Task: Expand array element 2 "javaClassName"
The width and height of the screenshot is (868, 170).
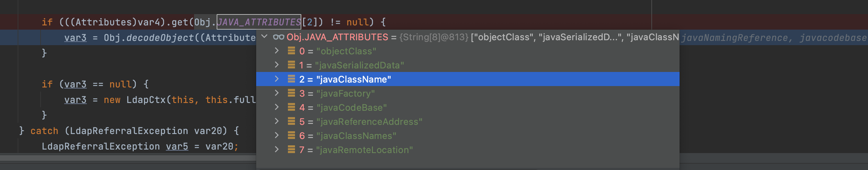Action: tap(277, 79)
